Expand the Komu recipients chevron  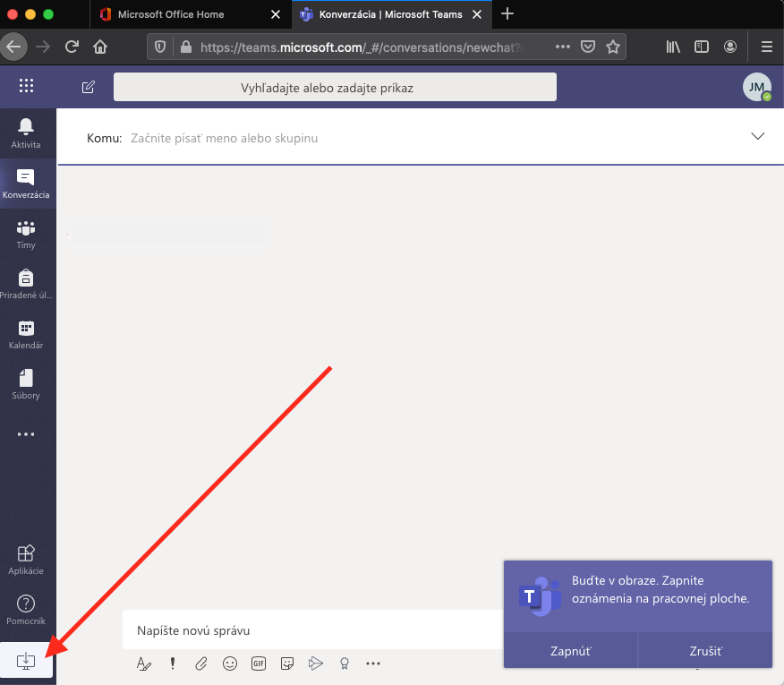click(x=758, y=136)
